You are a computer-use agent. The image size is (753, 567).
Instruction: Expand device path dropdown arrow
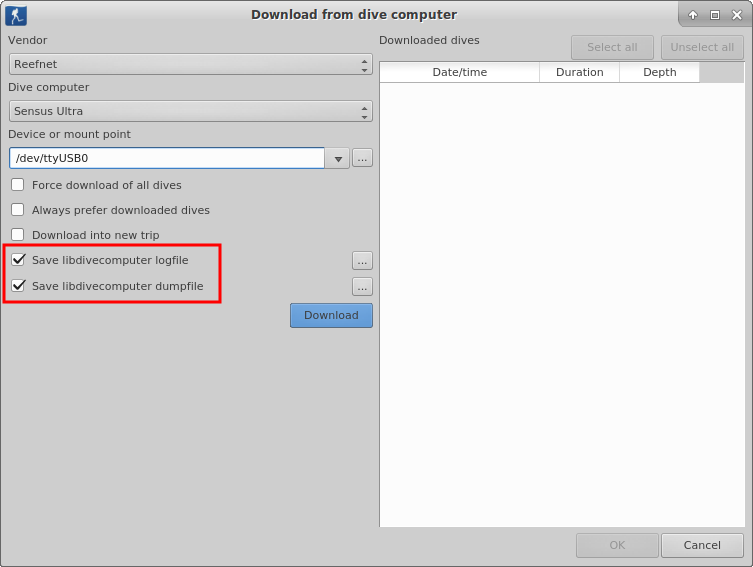click(338, 158)
